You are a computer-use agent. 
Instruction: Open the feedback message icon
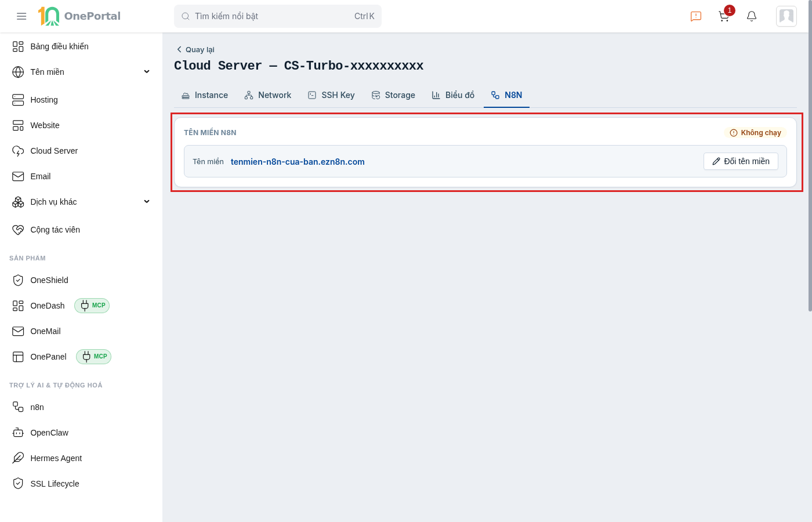pyautogui.click(x=696, y=16)
